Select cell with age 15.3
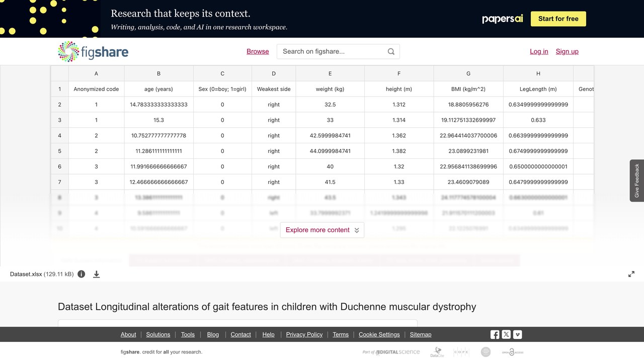 [x=158, y=120]
